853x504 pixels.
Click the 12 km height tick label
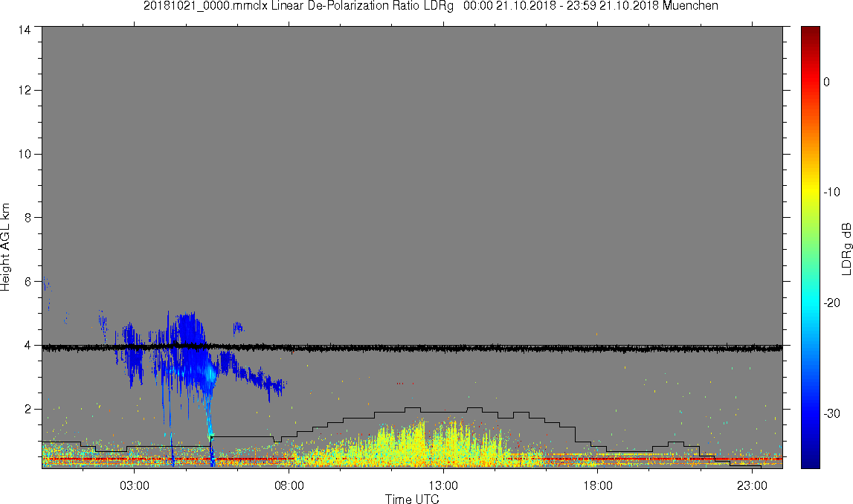(x=25, y=90)
